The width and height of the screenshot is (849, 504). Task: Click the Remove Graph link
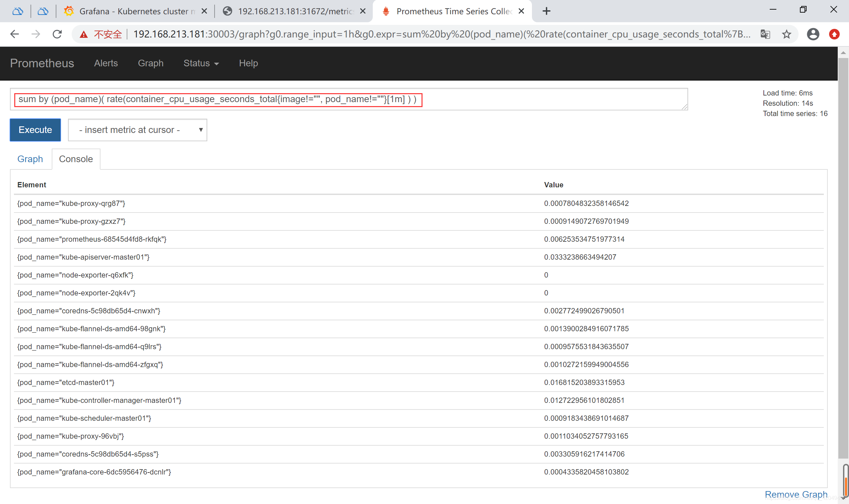[x=796, y=494]
